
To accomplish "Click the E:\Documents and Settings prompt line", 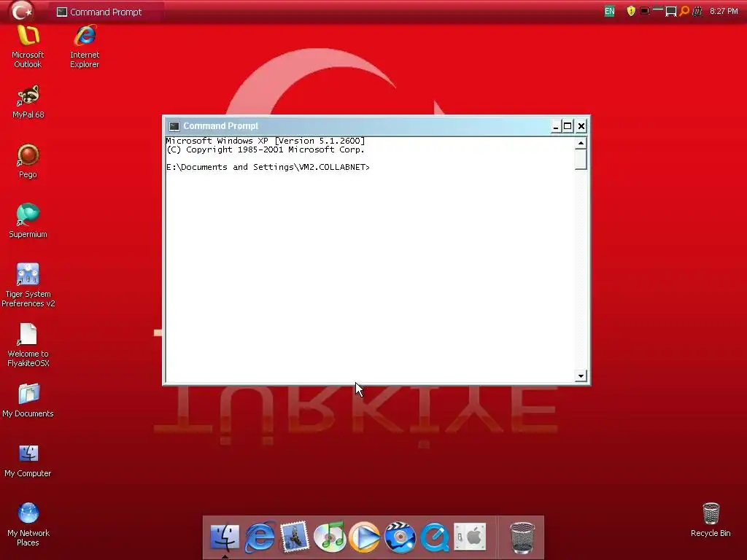I will [x=268, y=167].
